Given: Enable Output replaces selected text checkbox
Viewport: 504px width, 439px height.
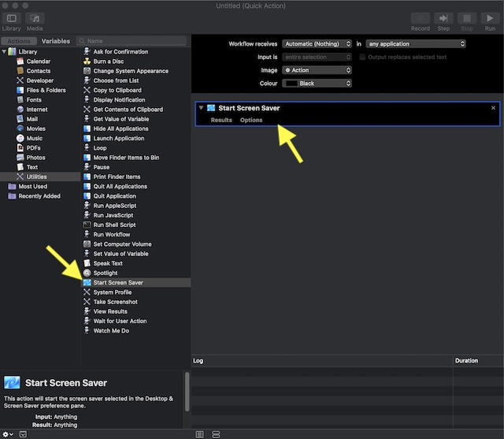Looking at the screenshot, I should coord(363,57).
